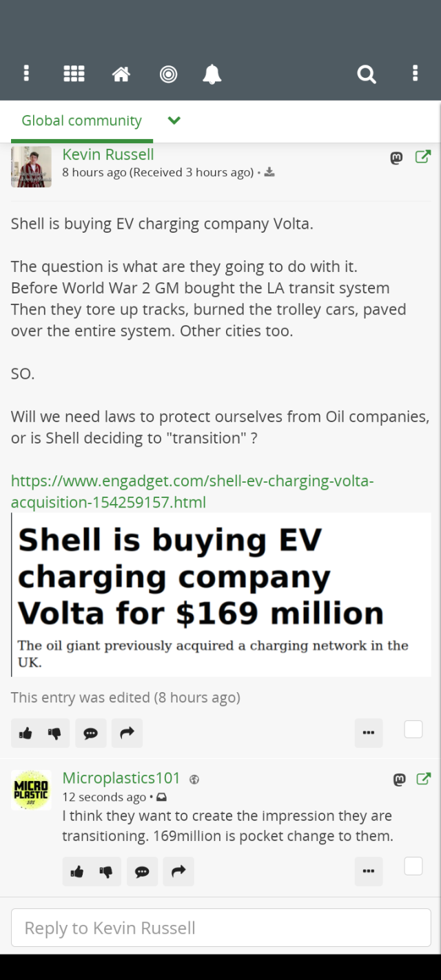Open the search magnifier icon
Screen dimensions: 441x980
[367, 74]
